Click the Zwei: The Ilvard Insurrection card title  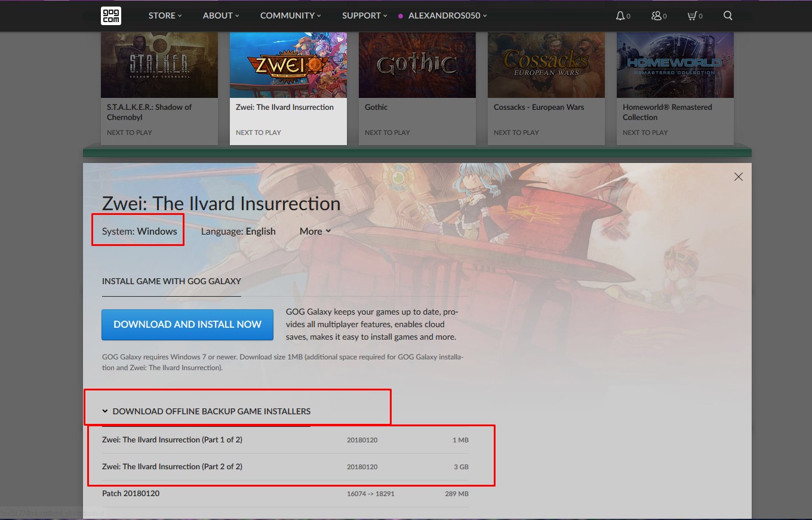click(x=285, y=107)
